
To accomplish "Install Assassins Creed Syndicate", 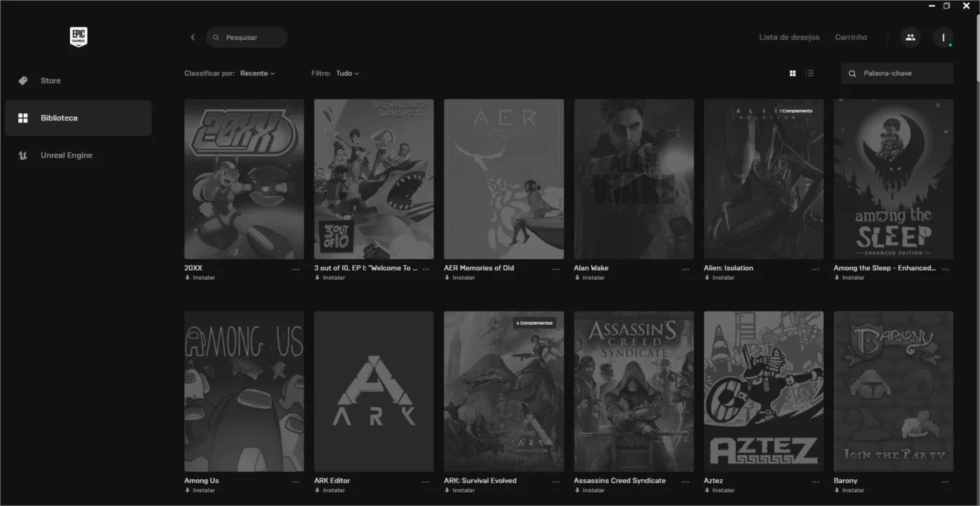I will pos(589,491).
